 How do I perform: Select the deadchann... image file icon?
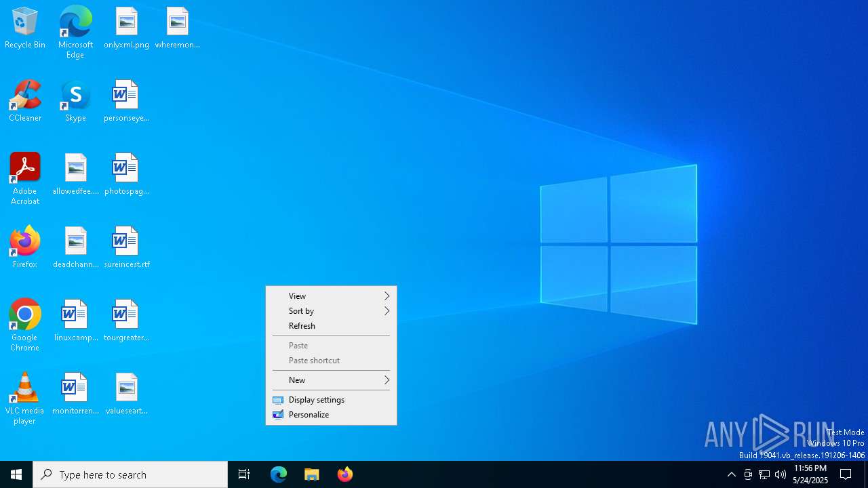tap(75, 248)
